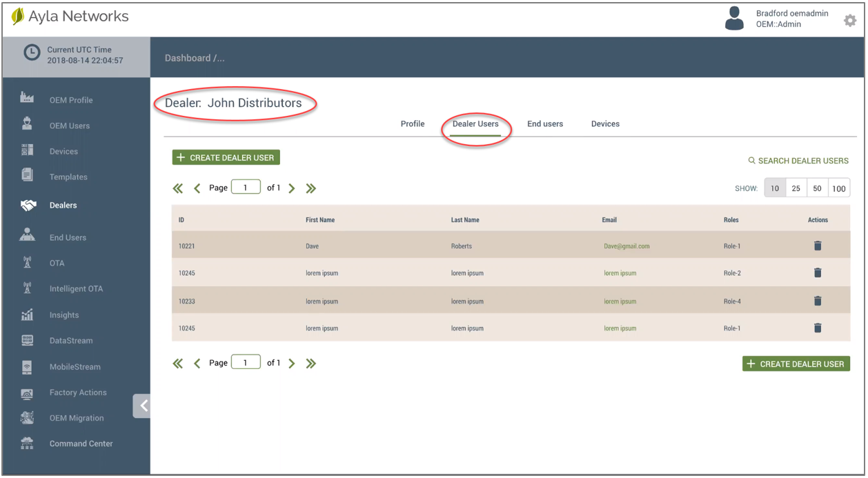The height and width of the screenshot is (478, 868).
Task: Click the OTA antenna icon
Action: (x=27, y=263)
